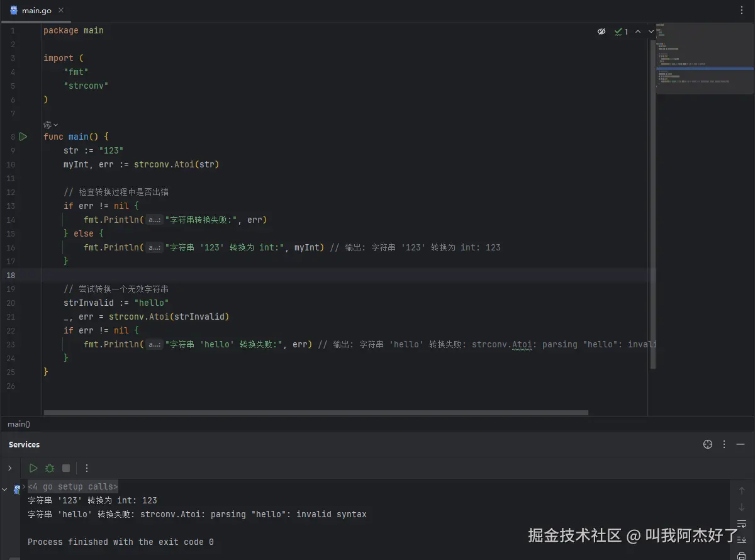Viewport: 755px width, 560px height.
Task: Click 'func main()' declaration text
Action: tap(71, 137)
